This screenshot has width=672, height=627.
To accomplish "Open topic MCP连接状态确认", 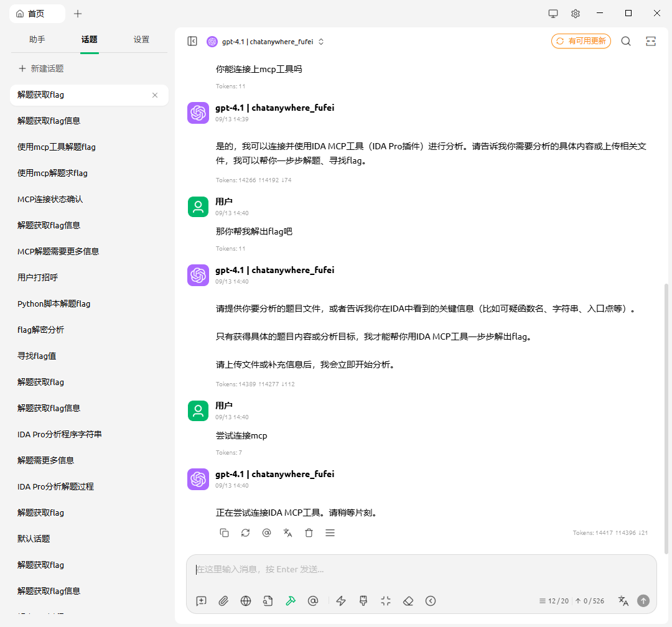I will (89, 199).
